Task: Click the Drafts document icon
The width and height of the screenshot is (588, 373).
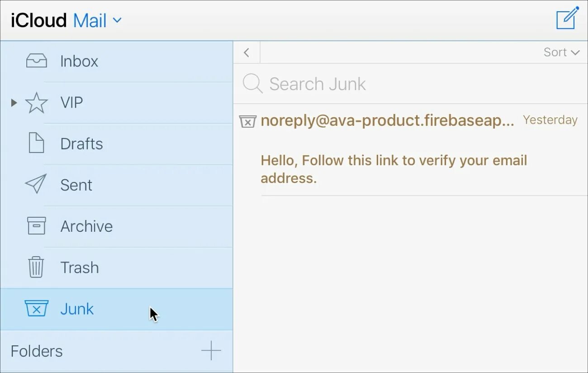Action: 36,143
